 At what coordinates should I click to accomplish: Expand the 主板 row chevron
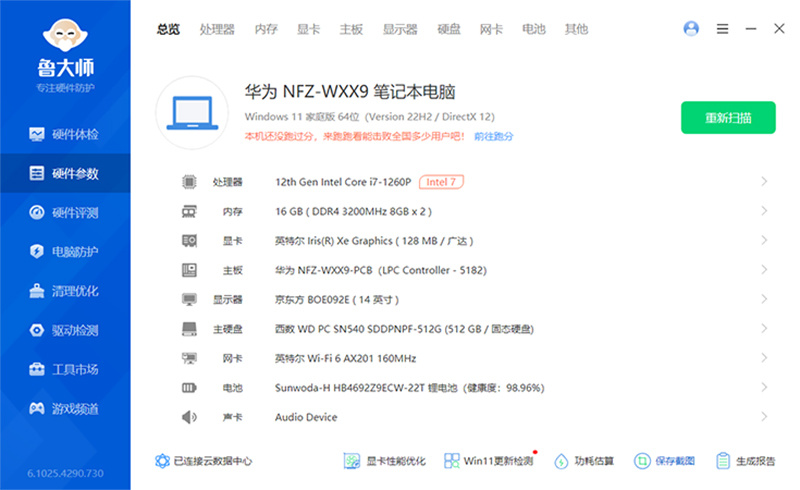[764, 270]
